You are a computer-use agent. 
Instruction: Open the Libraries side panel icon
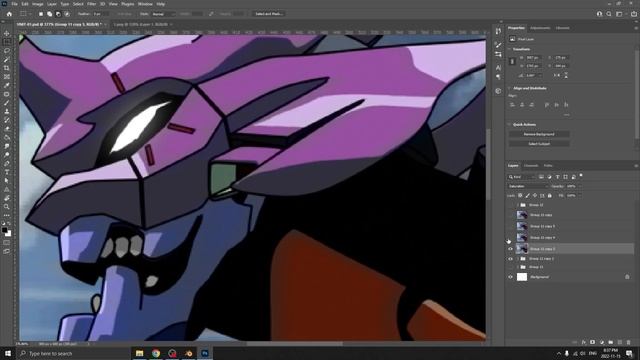coord(498,91)
